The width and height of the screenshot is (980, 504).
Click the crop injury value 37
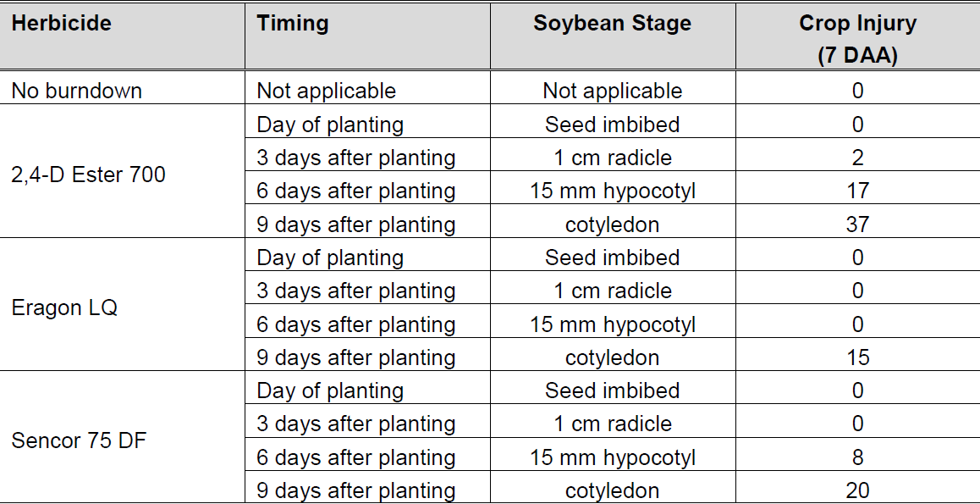[857, 224]
